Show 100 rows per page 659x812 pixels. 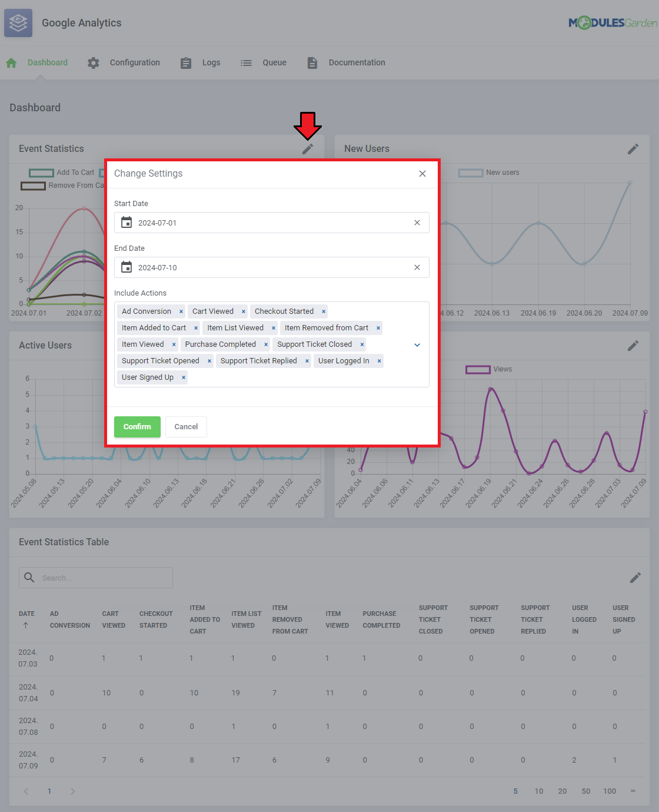(x=610, y=791)
